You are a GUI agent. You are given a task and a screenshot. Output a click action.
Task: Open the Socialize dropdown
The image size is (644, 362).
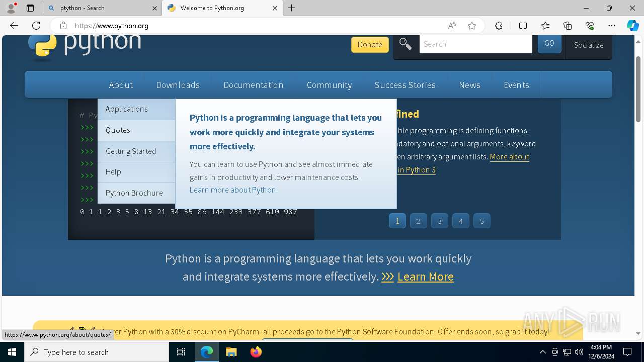coord(589,45)
